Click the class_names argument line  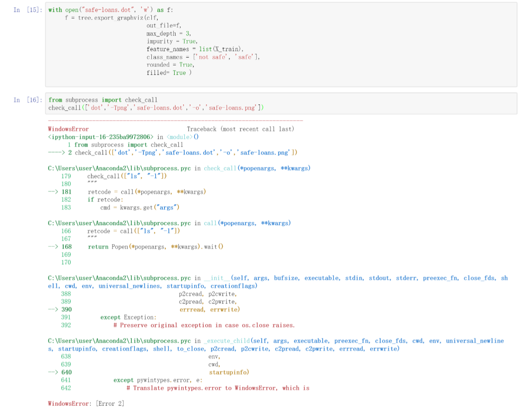203,57
